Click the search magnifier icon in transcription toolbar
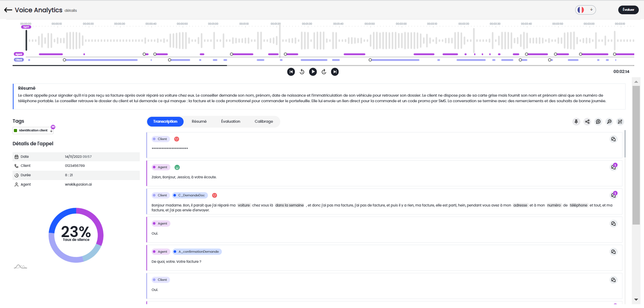644x308 pixels. pyautogui.click(x=609, y=122)
